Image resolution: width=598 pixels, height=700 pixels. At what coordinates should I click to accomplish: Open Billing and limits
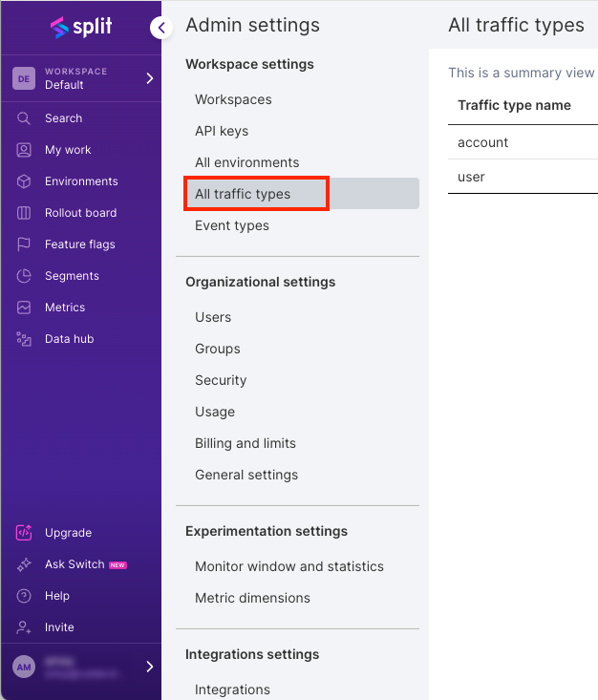pyautogui.click(x=246, y=443)
